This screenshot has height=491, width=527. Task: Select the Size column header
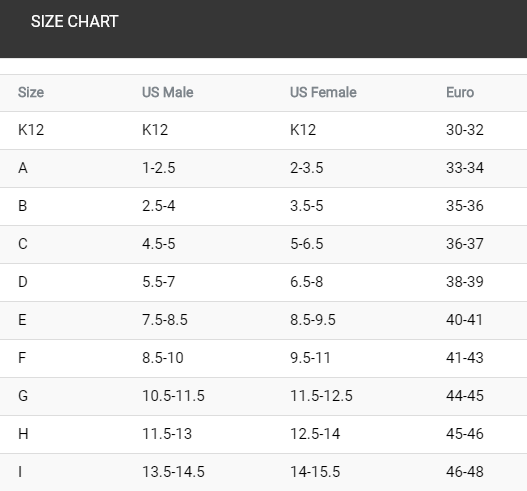[x=31, y=92]
